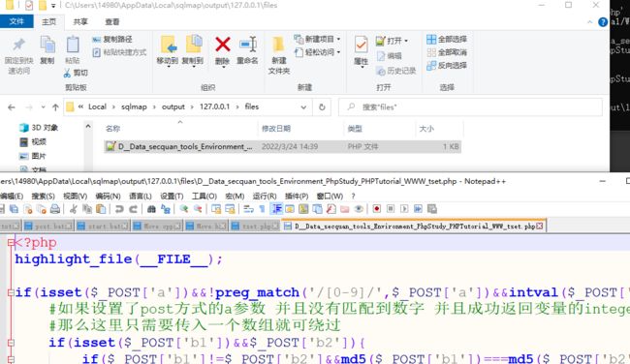Open 搜索(S) menu in Notepad++

(x=43, y=196)
